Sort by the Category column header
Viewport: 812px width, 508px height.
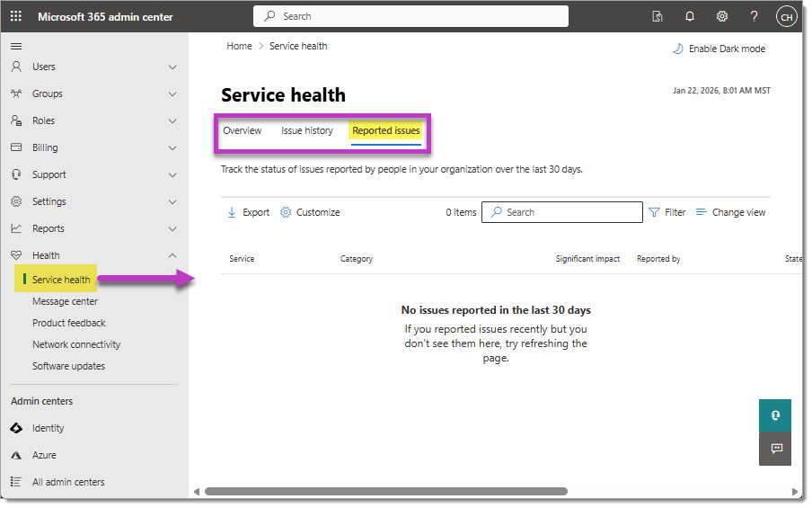coord(357,259)
